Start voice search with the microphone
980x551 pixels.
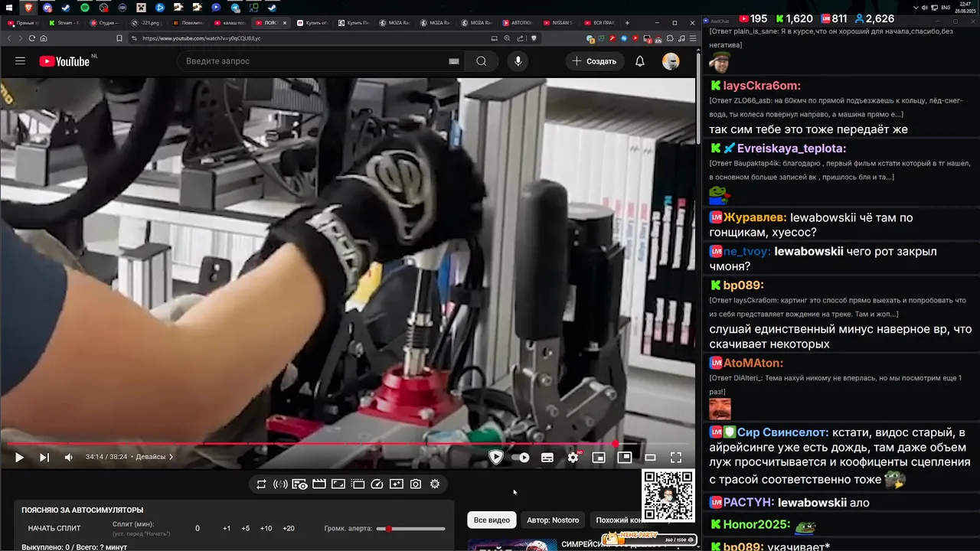(518, 61)
